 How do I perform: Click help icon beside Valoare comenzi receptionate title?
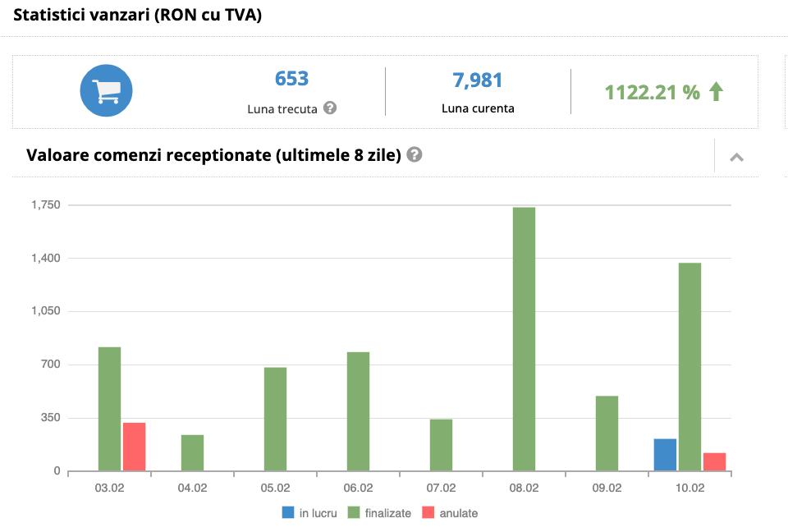pos(415,154)
